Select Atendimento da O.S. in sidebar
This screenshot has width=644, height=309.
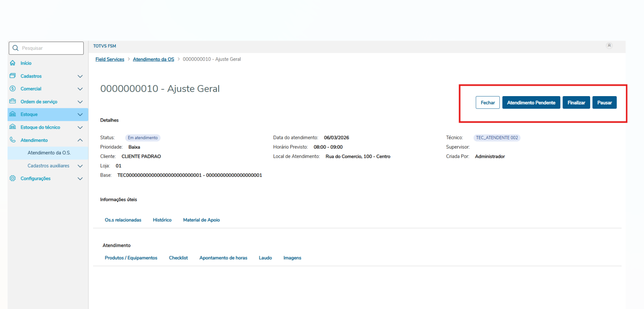tap(49, 153)
